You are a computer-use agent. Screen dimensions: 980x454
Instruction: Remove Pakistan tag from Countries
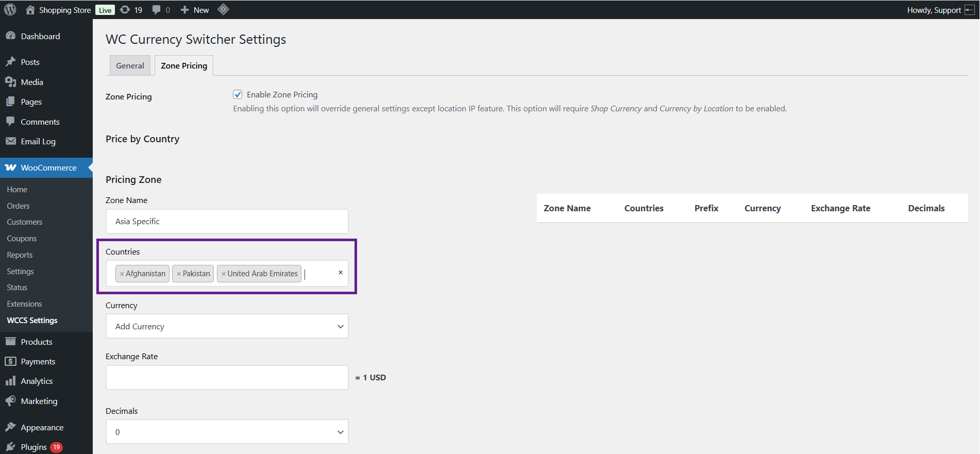tap(179, 274)
